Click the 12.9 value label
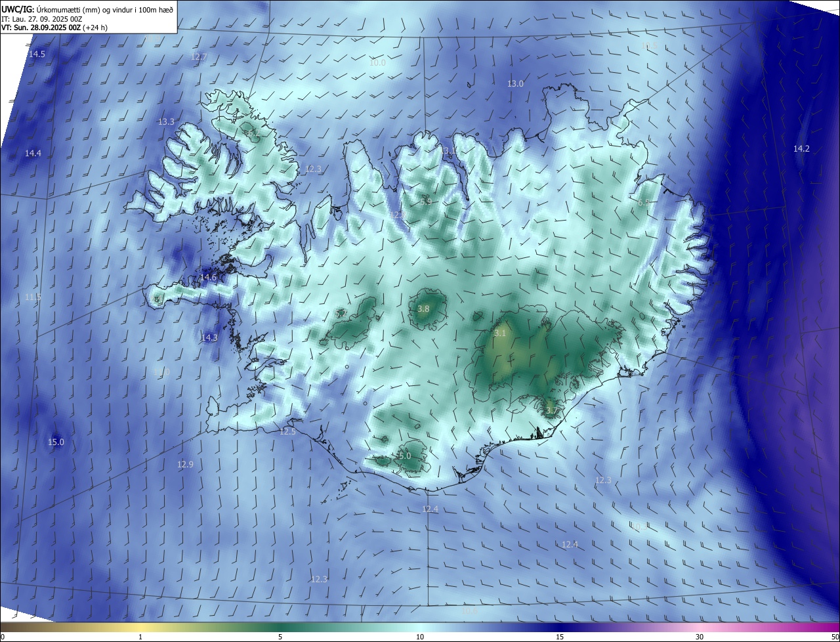This screenshot has height=642, width=840. click(x=185, y=465)
